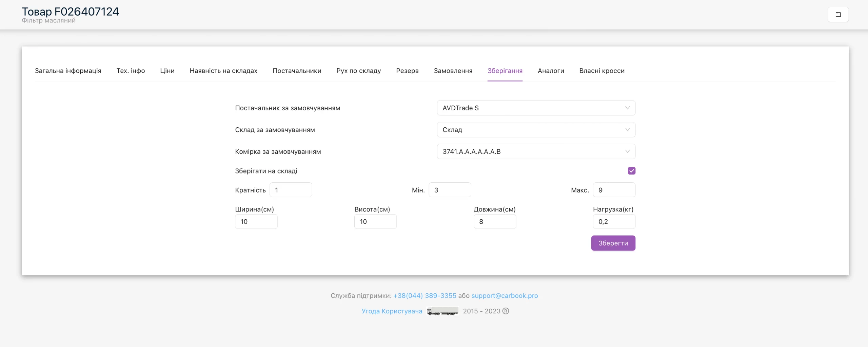The image size is (868, 347).
Task: Focus the Кратність input field
Action: (291, 190)
